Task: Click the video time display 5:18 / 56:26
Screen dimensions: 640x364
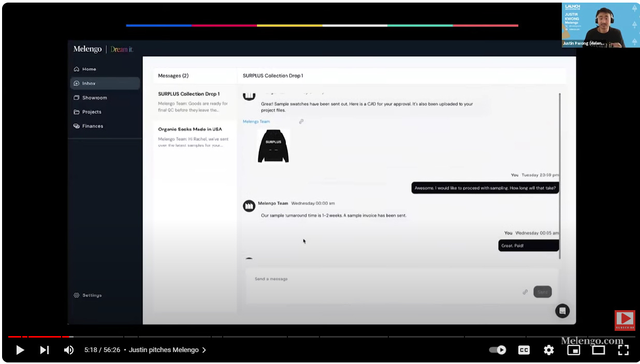Action: [x=102, y=350]
